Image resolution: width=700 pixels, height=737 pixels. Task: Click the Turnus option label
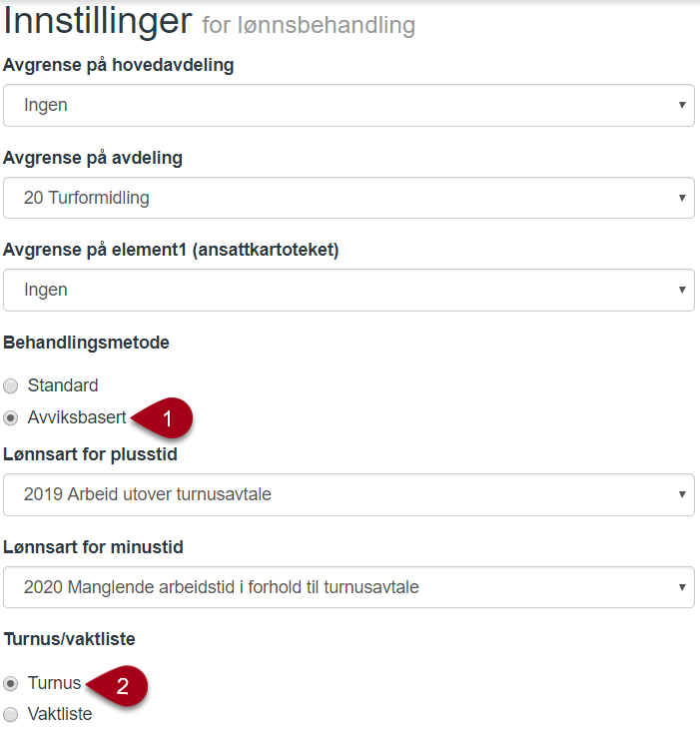(x=55, y=683)
